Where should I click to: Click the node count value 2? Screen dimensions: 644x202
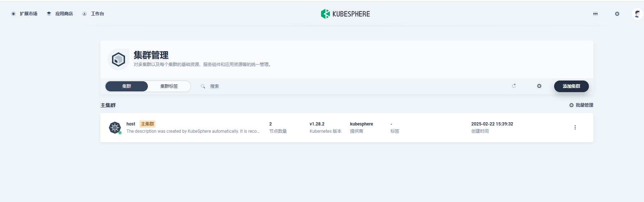click(270, 124)
